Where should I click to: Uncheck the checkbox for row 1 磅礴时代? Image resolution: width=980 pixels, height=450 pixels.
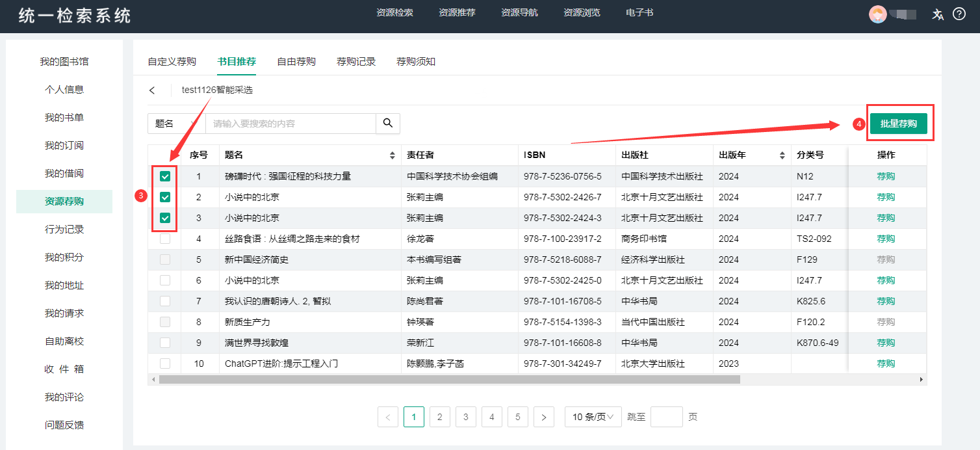(165, 176)
